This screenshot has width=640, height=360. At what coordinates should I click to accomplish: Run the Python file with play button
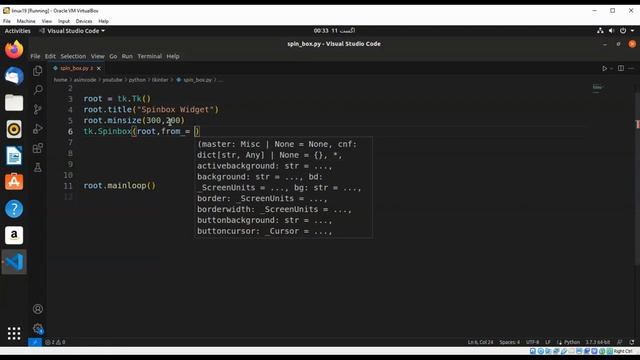(x=604, y=69)
